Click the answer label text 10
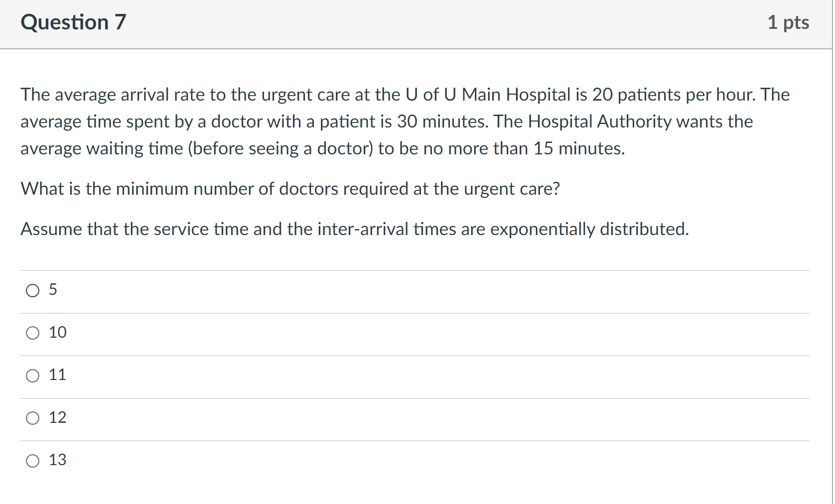Screen dimensions: 835x504 (57, 332)
